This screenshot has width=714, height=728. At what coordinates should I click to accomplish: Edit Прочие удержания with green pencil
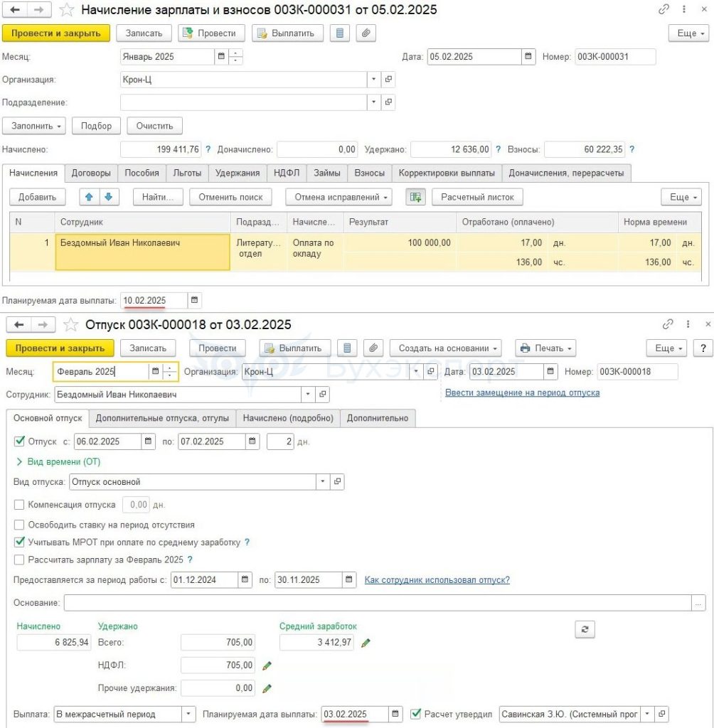267,688
